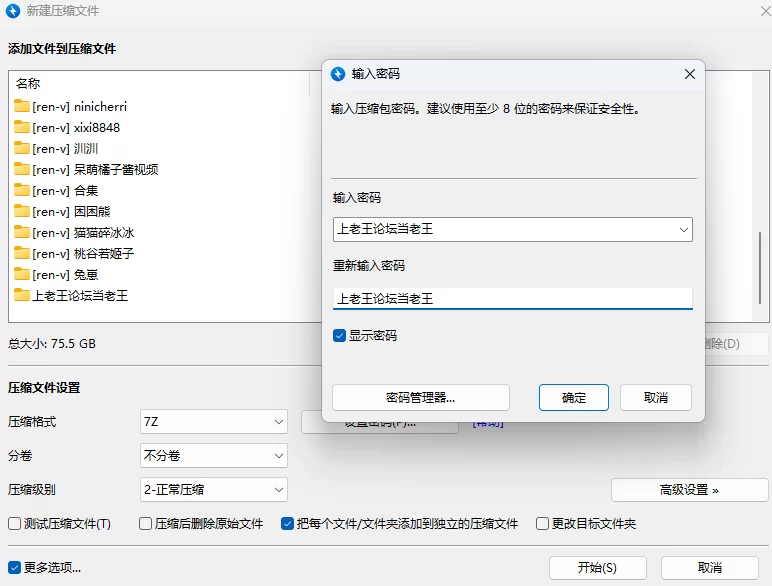
Task: Click the folder icon of [ren-v] 困困熊
Action: point(22,211)
